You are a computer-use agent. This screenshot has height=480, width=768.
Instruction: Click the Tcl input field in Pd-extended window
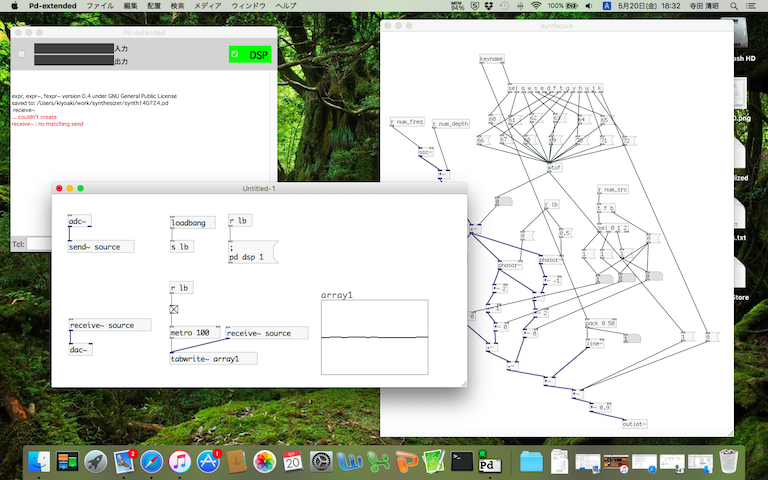[x=39, y=243]
